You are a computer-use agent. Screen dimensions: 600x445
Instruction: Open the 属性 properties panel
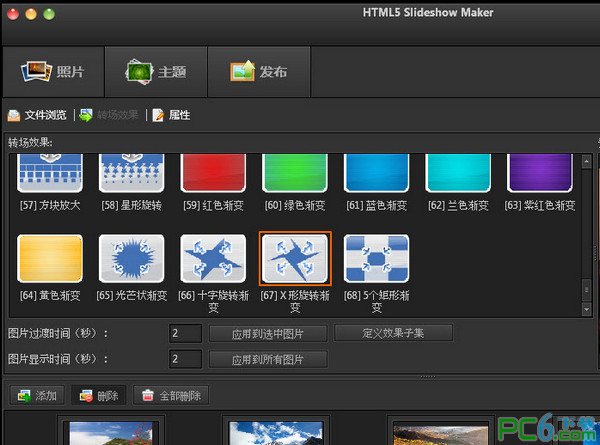[171, 115]
